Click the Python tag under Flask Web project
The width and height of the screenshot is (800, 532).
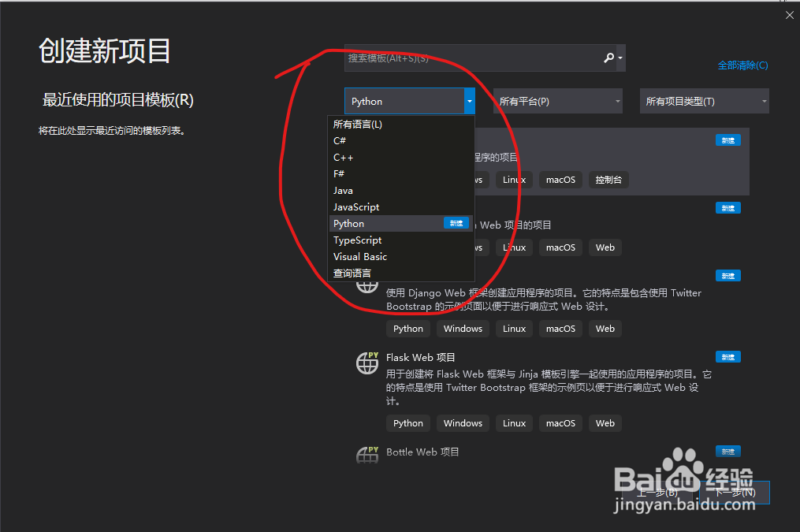point(408,423)
